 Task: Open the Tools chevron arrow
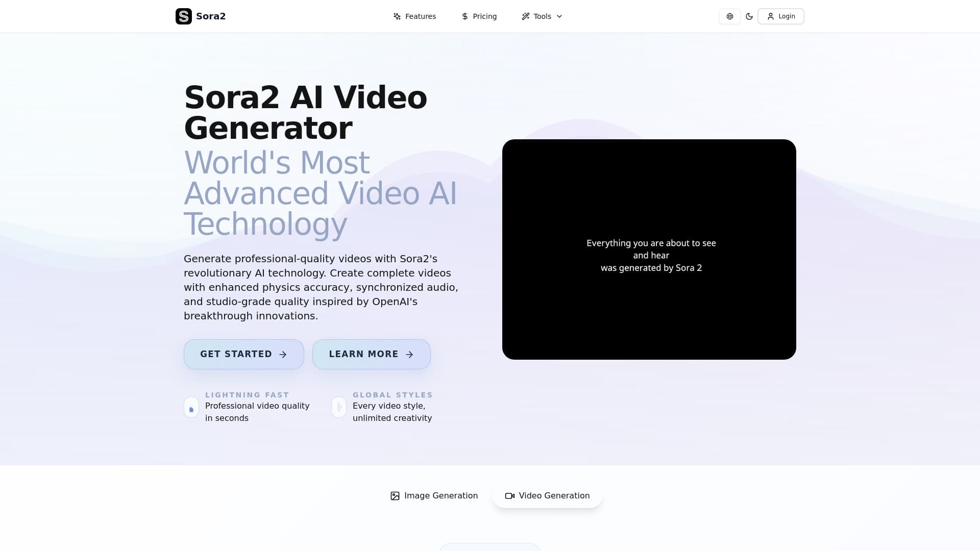point(559,16)
